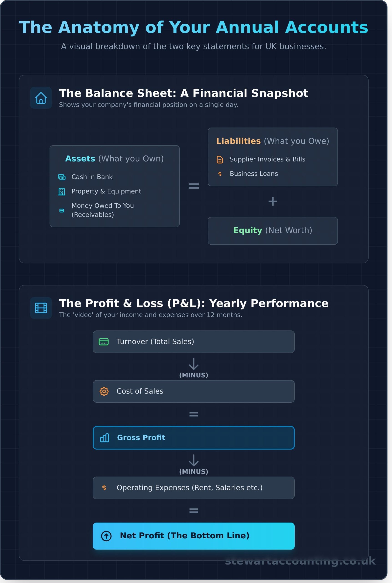Image resolution: width=392 pixels, height=583 pixels.
Task: Click the plus sign between Liabilities and Equity
Action: [273, 201]
